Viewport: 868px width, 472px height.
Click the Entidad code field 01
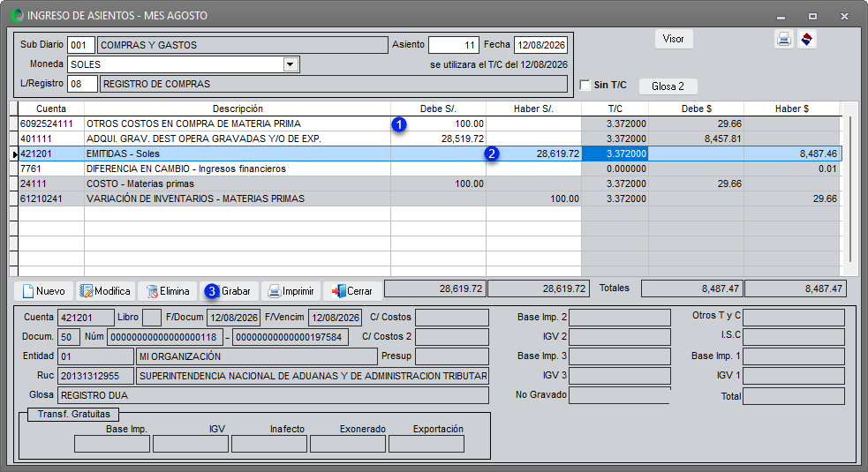pyautogui.click(x=95, y=356)
